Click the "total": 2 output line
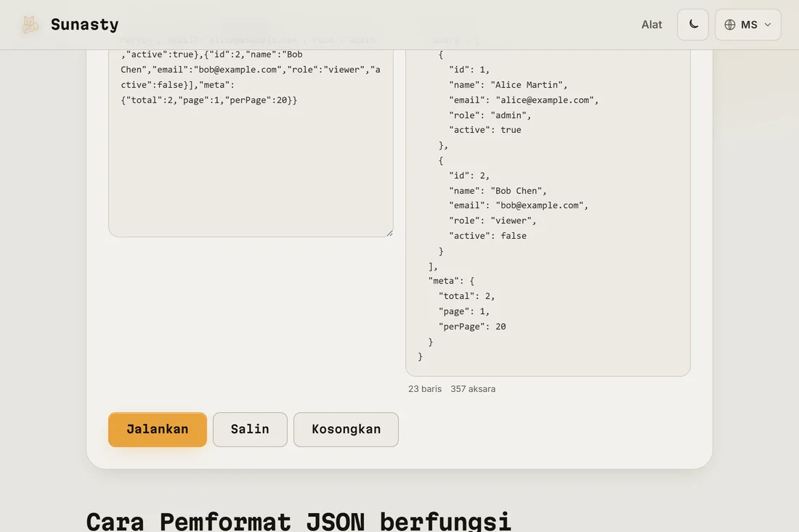Viewport: 799px width, 532px height. click(466, 296)
